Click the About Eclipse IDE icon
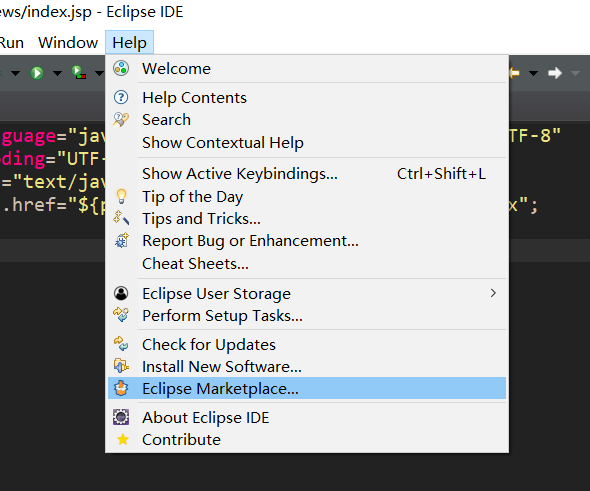The image size is (590, 491). coord(121,417)
